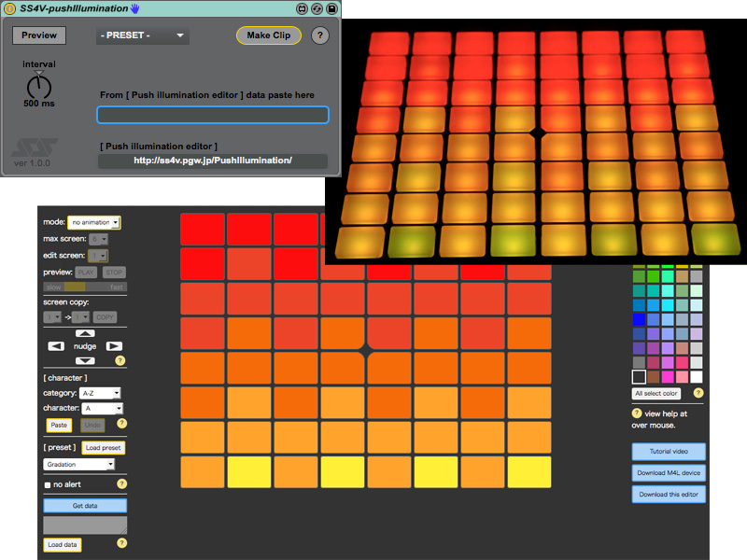Open the Gradation preset dropdown
This screenshot has height=560, width=747.
tap(79, 464)
